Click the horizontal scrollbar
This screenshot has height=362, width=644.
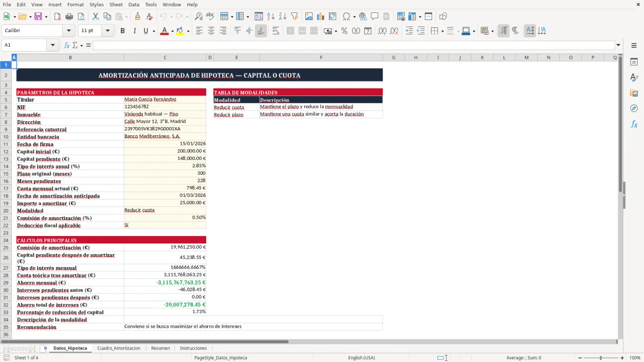(144, 341)
